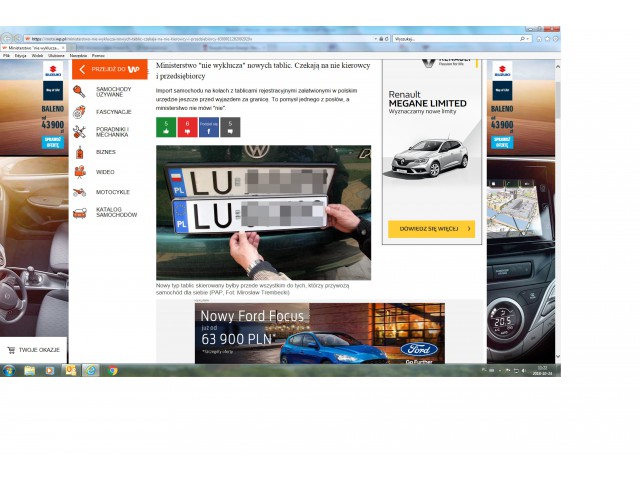Share the article via blue Facebook button
This screenshot has width=640, height=480.
(208, 127)
